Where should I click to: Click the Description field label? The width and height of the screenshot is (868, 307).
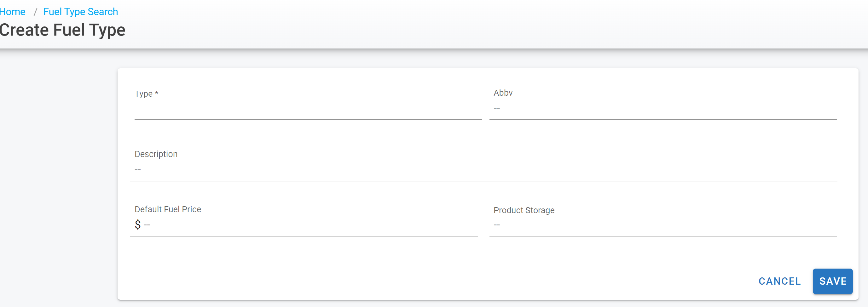156,154
